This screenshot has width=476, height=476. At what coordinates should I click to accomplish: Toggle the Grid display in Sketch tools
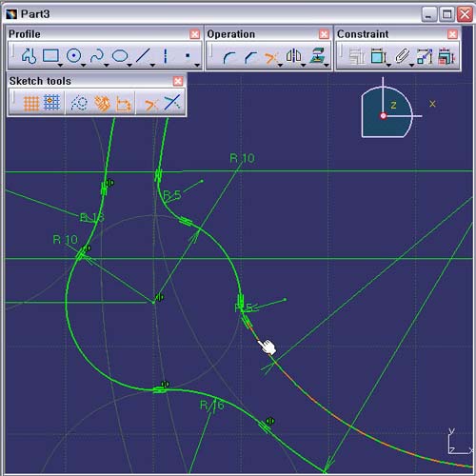31,103
